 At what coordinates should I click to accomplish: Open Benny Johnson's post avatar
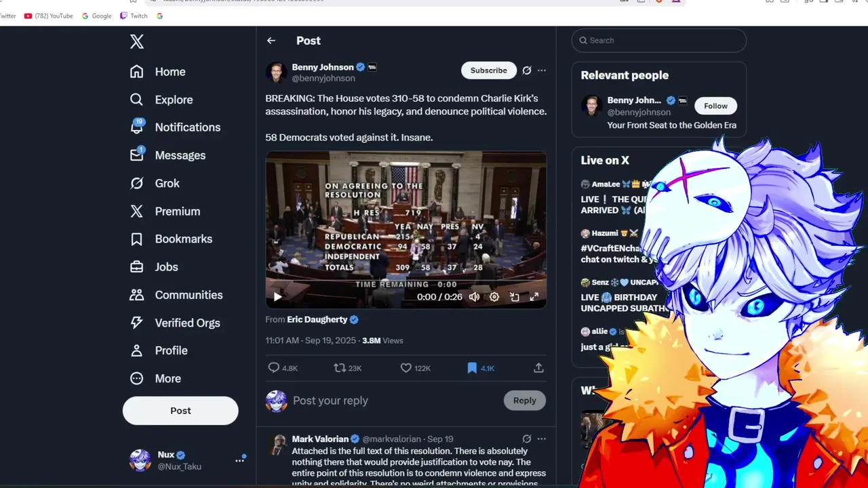point(276,73)
